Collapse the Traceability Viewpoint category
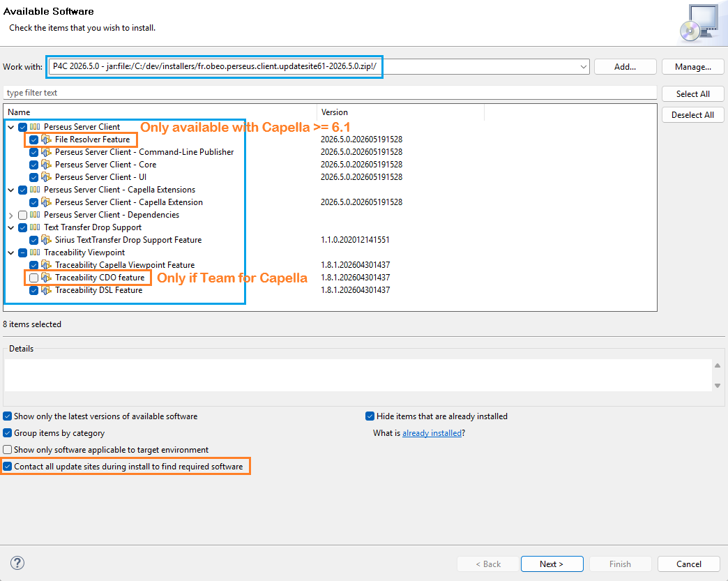 coord(10,252)
